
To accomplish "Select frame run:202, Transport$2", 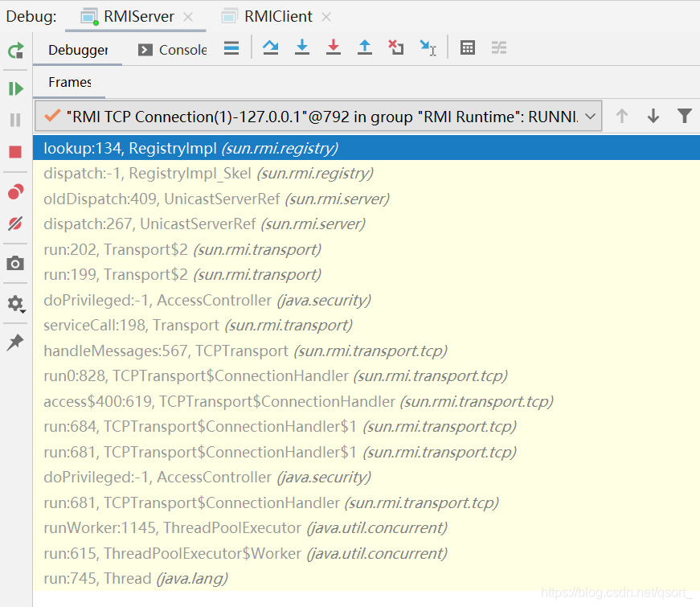I will click(366, 249).
